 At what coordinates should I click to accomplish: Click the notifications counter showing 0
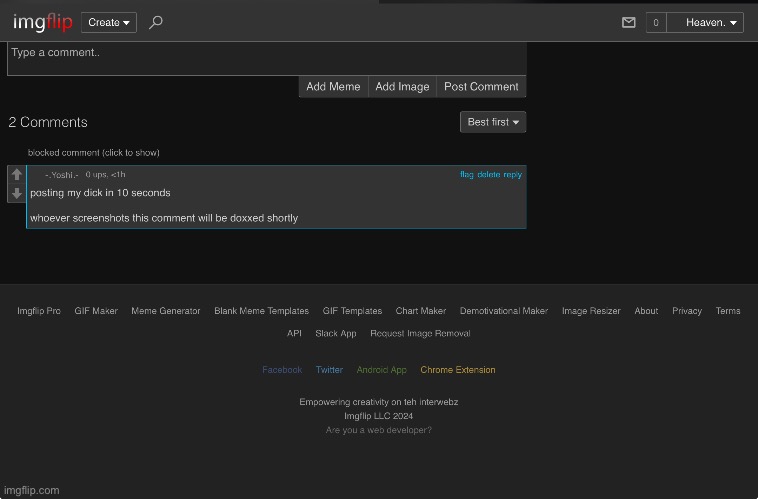[656, 22]
